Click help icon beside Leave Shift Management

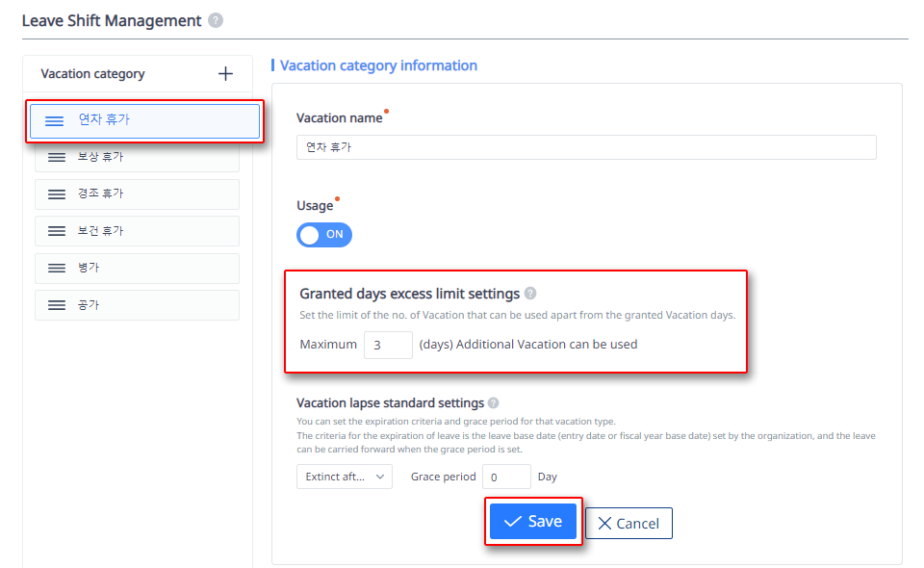pyautogui.click(x=216, y=20)
